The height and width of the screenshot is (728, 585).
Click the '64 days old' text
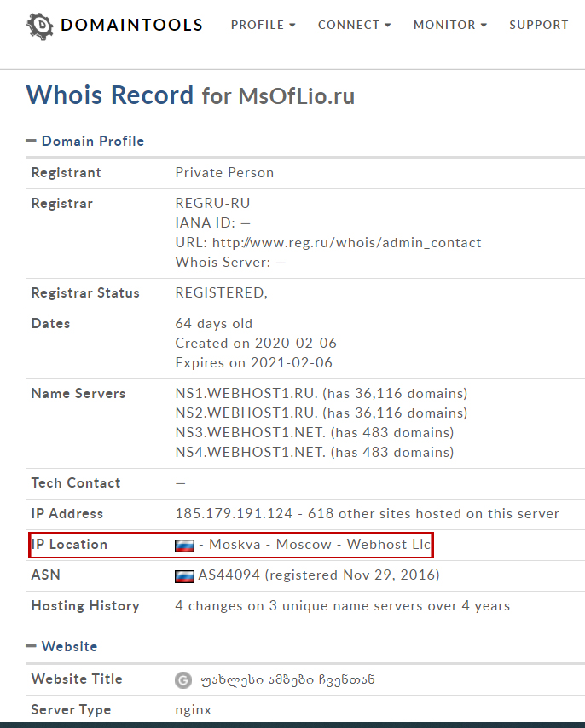pos(213,324)
